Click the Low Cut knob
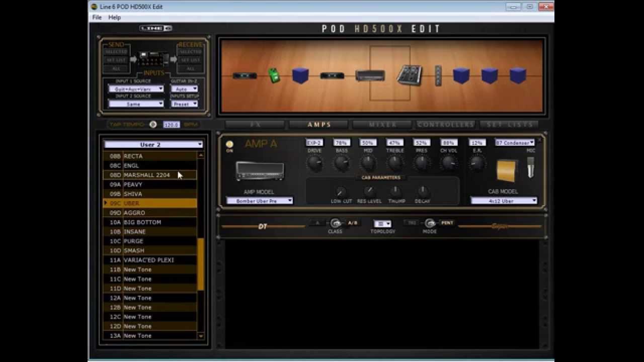The image size is (644, 362). point(341,192)
